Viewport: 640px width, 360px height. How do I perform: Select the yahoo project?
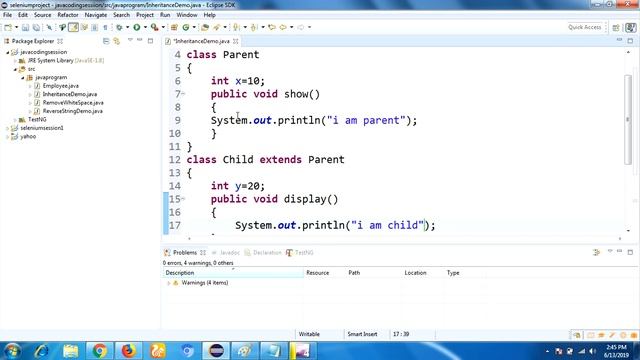tap(28, 137)
